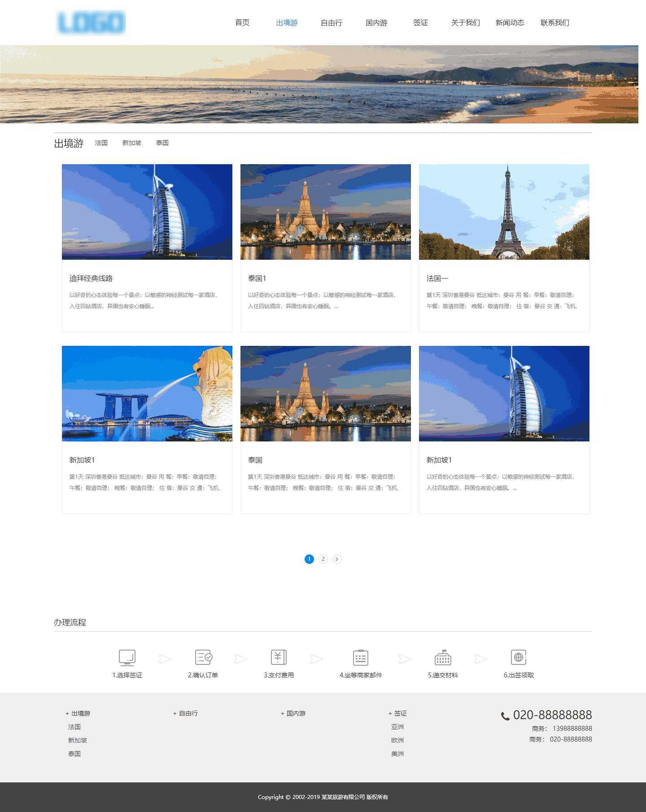The width and height of the screenshot is (646, 812).
Task: Click 欧洲 link in the footer
Action: click(397, 740)
